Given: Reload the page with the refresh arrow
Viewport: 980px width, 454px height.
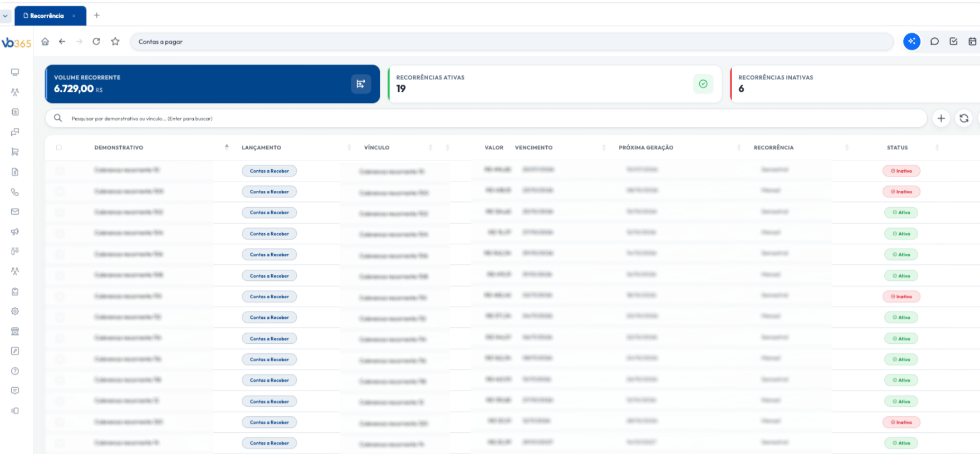Looking at the screenshot, I should point(96,42).
